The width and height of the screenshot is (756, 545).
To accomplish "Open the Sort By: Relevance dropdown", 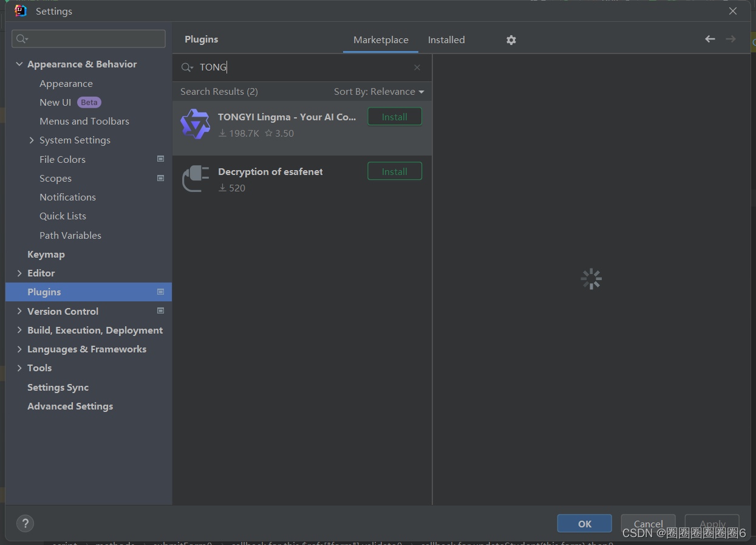I will pos(379,92).
